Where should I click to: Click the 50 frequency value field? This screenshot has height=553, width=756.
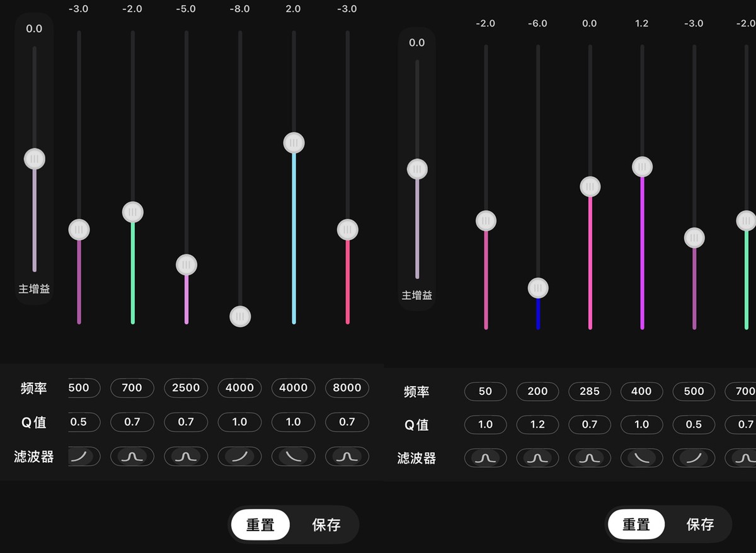[485, 391]
